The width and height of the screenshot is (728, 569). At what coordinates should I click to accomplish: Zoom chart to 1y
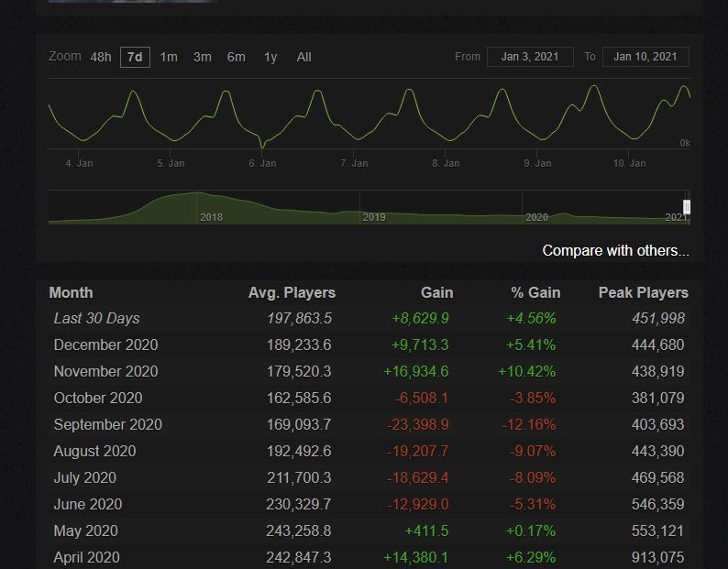(x=270, y=57)
